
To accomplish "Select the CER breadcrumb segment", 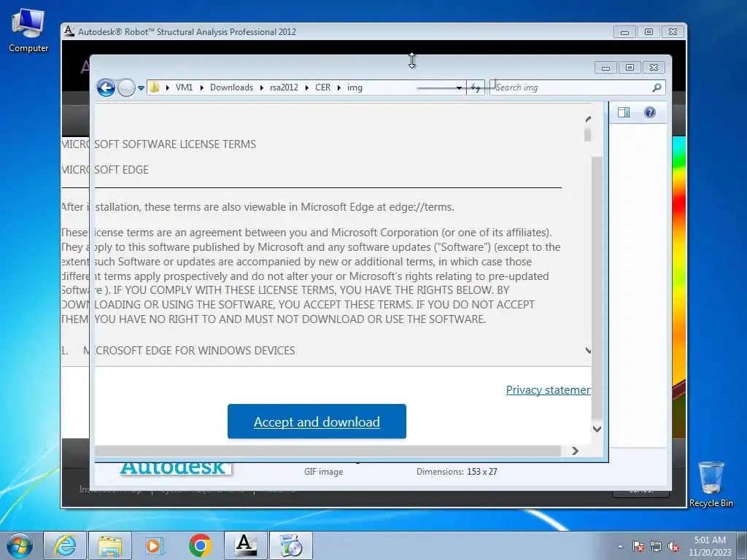I will [x=322, y=87].
